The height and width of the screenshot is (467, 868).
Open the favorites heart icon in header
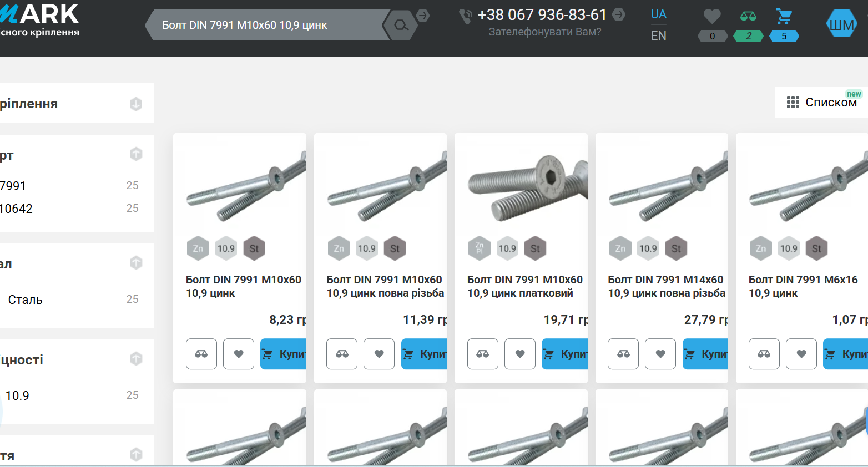pos(712,17)
